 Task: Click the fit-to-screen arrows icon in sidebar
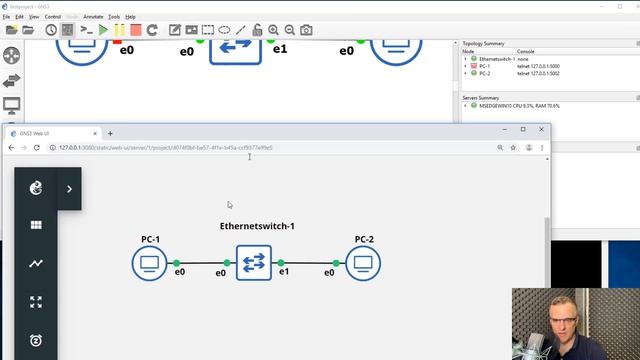[36, 302]
